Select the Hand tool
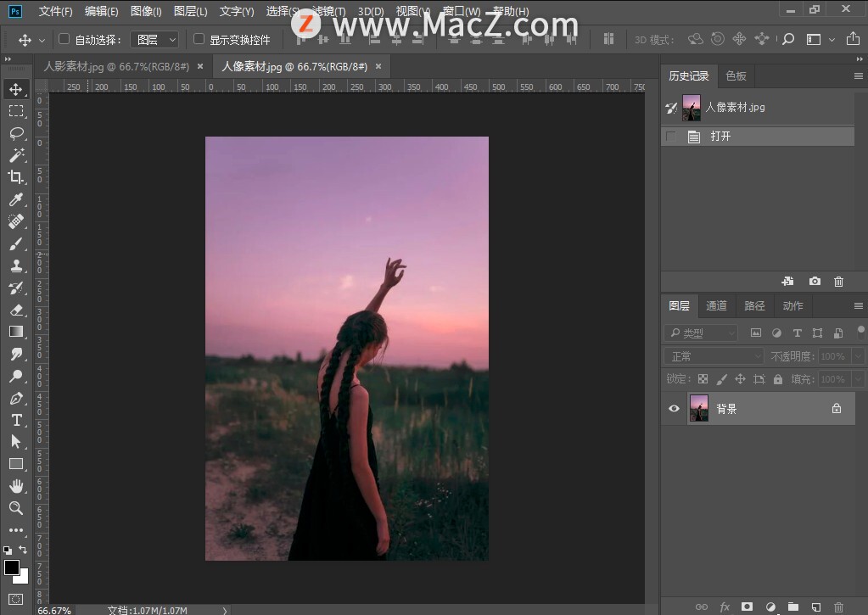 (x=16, y=486)
